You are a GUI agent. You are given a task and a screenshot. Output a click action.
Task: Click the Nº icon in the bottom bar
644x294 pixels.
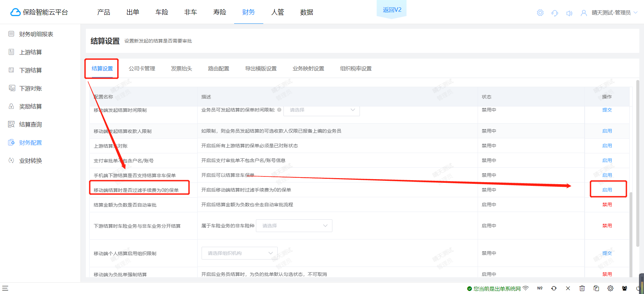(x=540, y=288)
